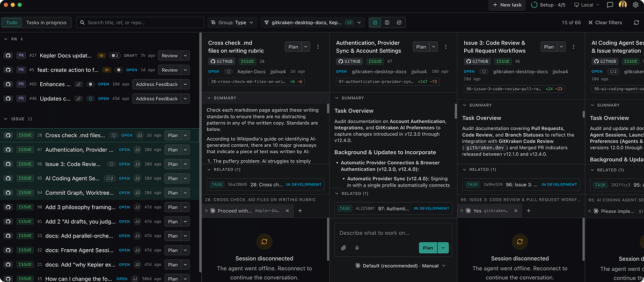Click the microphone icon in prompt box
Image resolution: width=644 pixels, height=282 pixels.
tap(357, 248)
